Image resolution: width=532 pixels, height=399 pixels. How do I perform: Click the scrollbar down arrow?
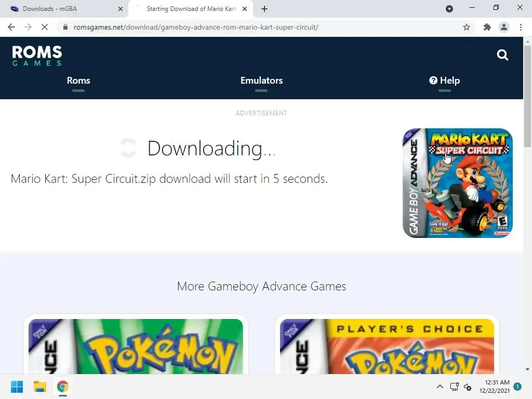coord(527,369)
